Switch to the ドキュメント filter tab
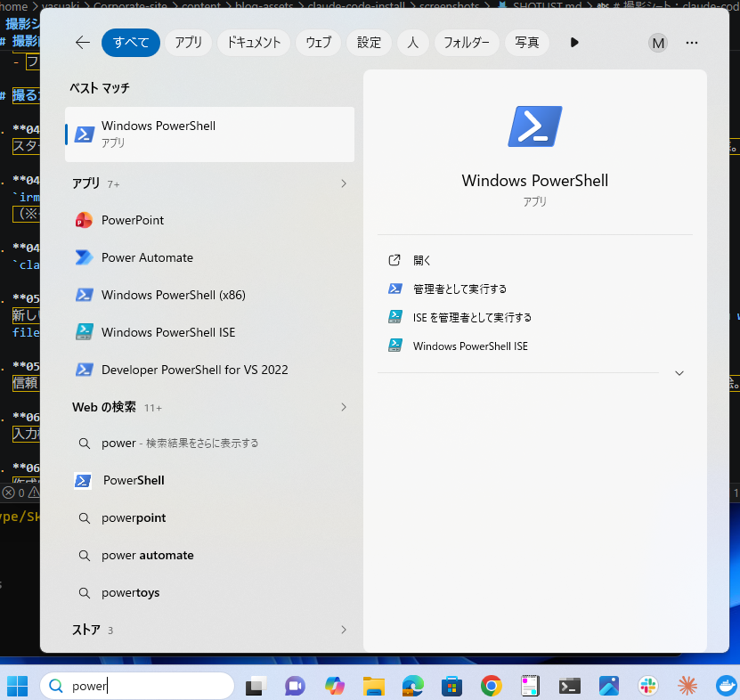The height and width of the screenshot is (700, 740). 254,43
